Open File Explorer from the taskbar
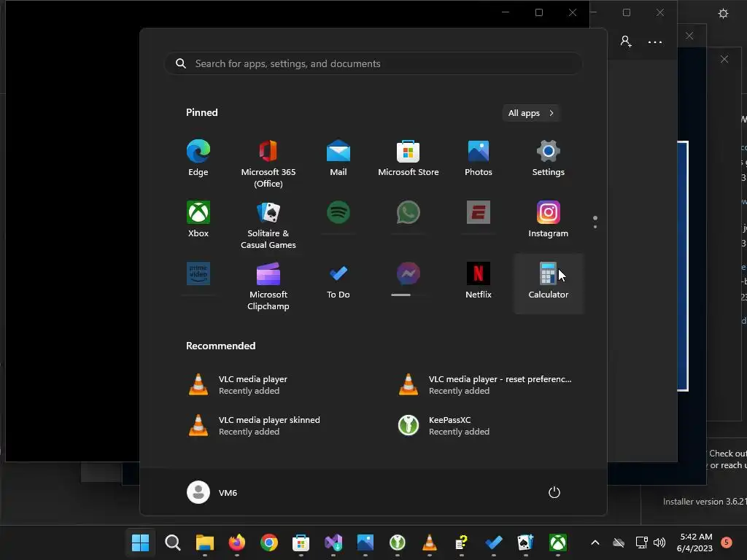Screen dimensions: 747x560 coord(205,542)
